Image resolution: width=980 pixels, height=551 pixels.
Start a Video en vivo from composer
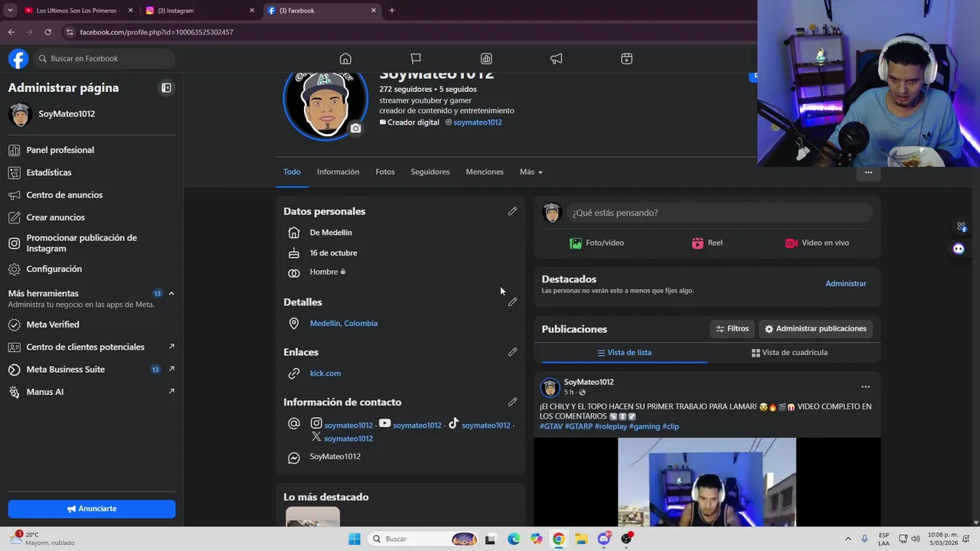coord(817,243)
